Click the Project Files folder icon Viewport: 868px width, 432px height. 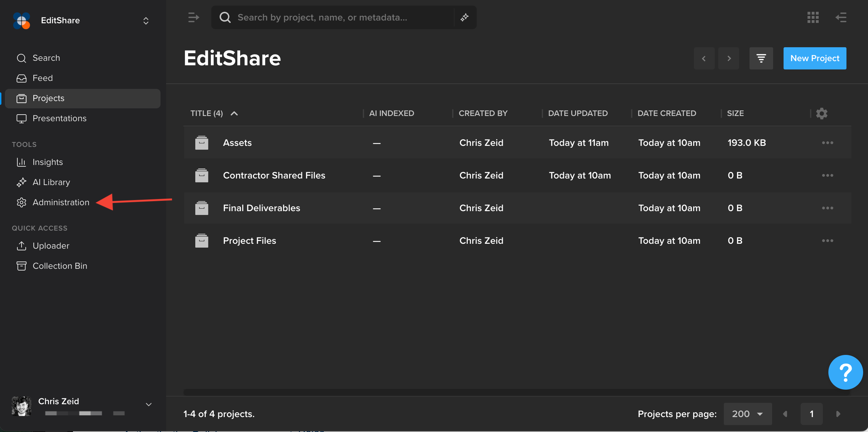202,241
